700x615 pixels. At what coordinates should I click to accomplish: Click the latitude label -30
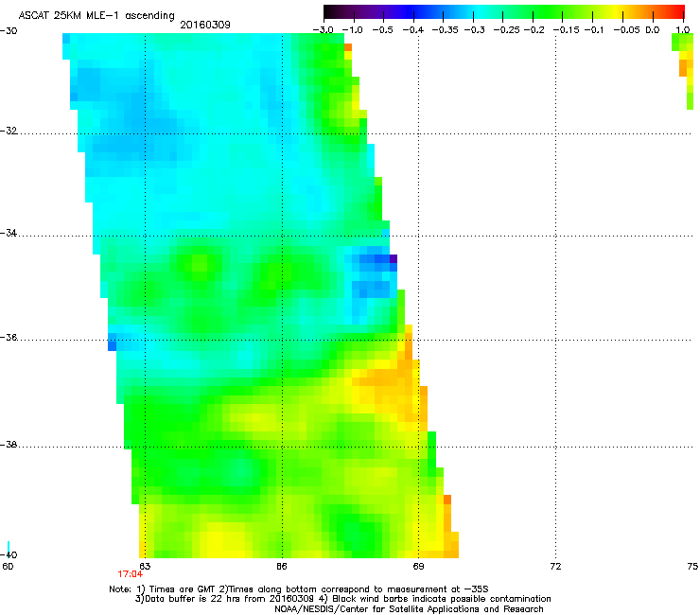pos(9,31)
